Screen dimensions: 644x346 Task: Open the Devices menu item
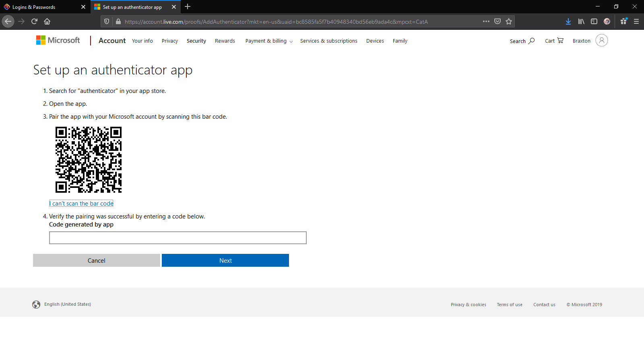tap(375, 41)
